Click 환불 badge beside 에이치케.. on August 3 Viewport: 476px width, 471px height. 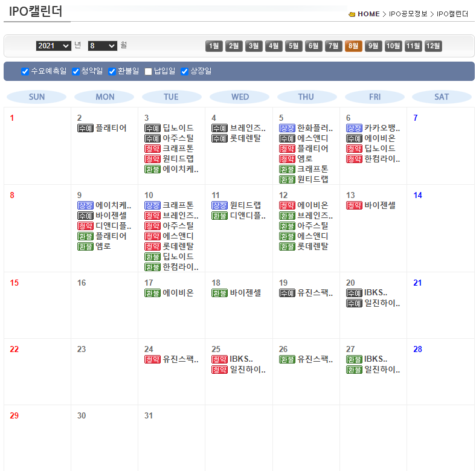152,169
